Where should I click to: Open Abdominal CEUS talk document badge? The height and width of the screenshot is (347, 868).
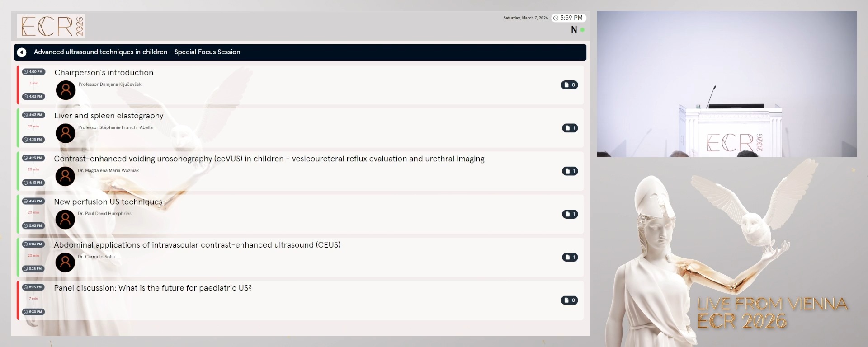[570, 257]
